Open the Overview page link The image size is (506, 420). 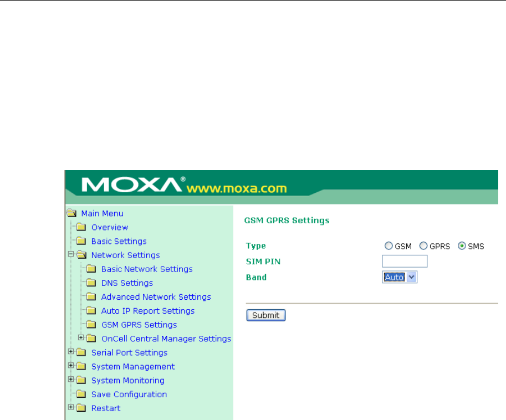[110, 227]
